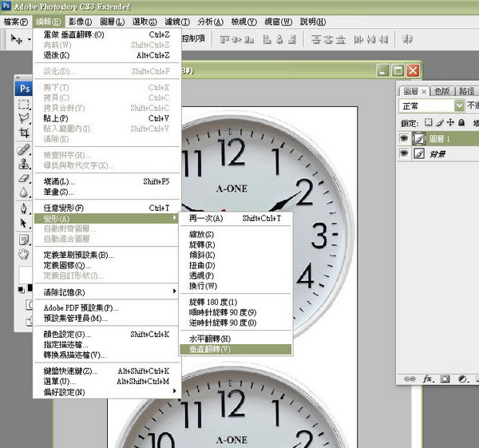Viewport: 479px width, 448px height.
Task: Open the adjustment layer icon menu
Action: [x=463, y=379]
